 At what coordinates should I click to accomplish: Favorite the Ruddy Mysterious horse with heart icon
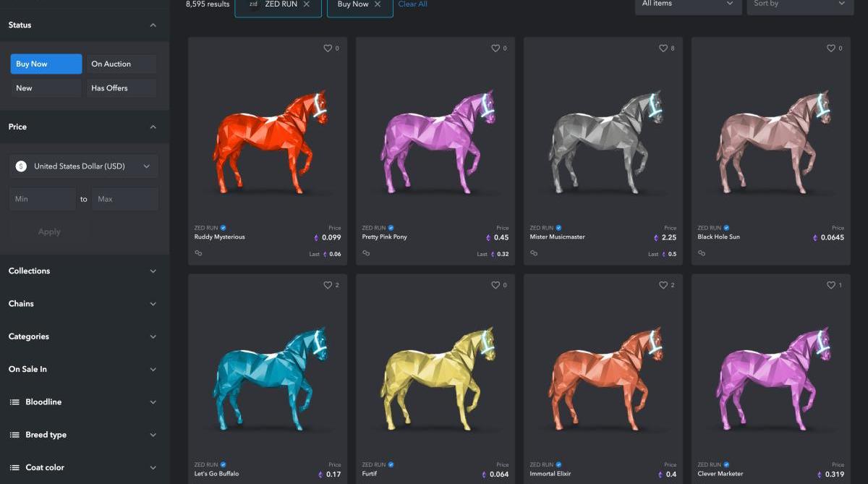click(327, 48)
